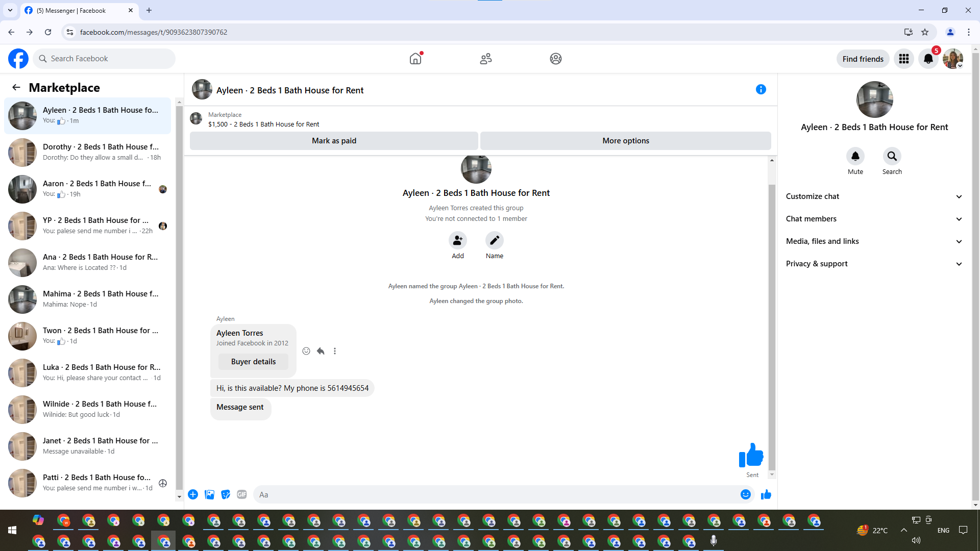Expand Media, files and links section
Viewport: 980px width, 551px height.
(874, 241)
